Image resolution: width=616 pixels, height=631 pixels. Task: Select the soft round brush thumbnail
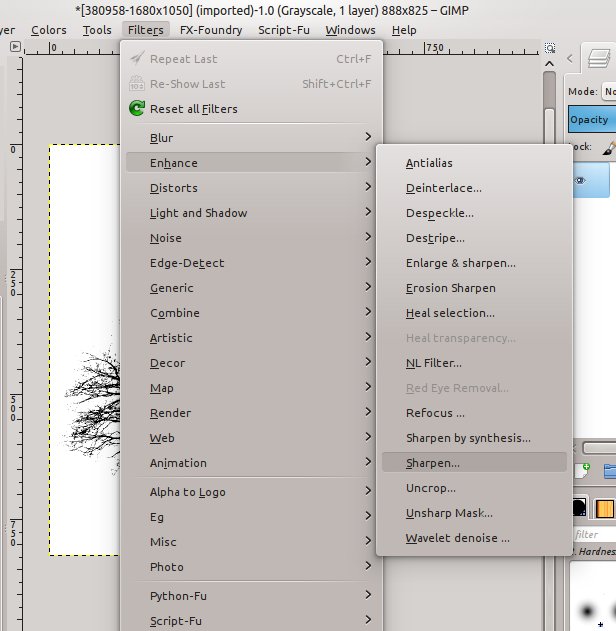pyautogui.click(x=587, y=611)
